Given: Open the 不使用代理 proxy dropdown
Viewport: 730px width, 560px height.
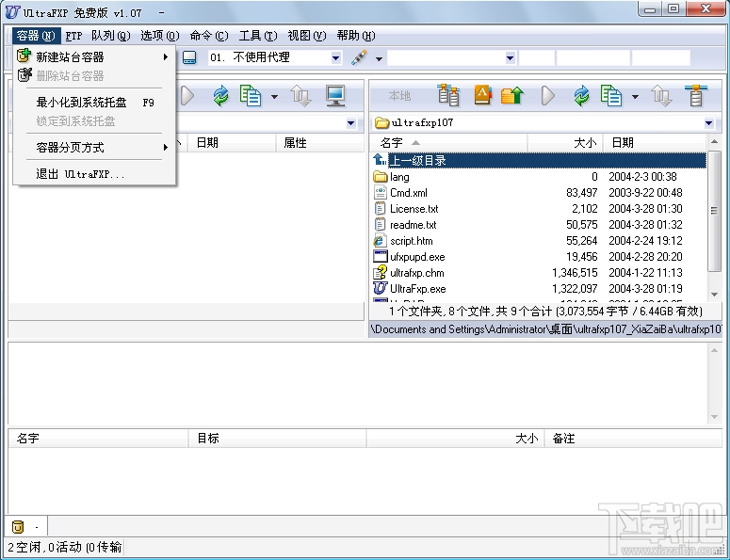Looking at the screenshot, I should coord(335,58).
